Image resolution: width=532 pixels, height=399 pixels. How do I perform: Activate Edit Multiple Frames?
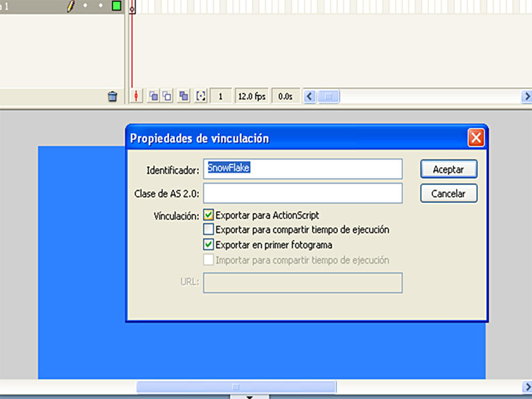coord(184,96)
